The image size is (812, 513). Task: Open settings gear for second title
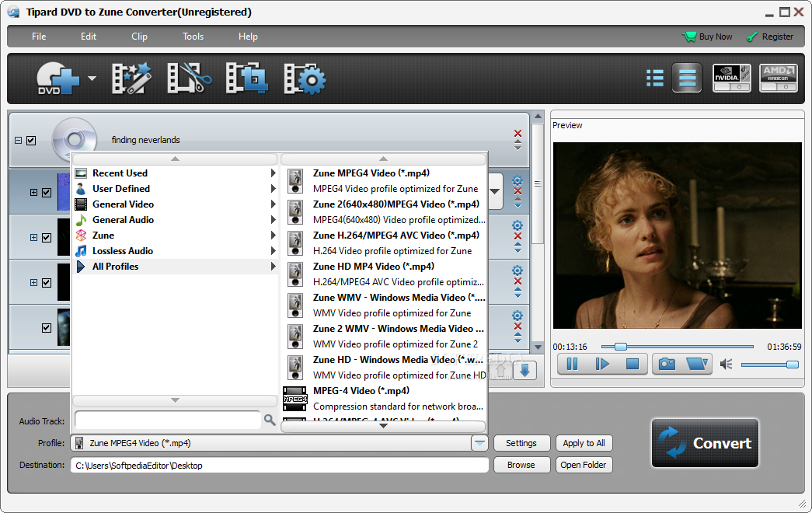pyautogui.click(x=518, y=225)
